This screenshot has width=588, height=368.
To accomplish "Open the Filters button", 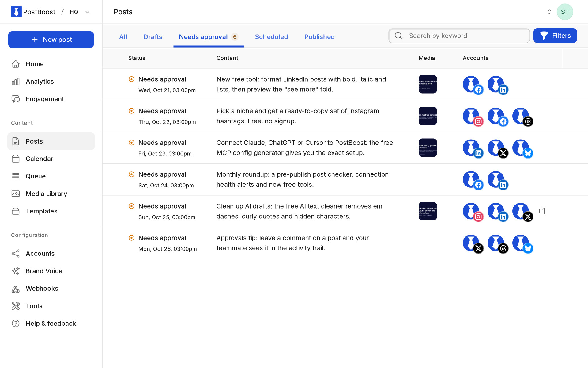I will [555, 36].
